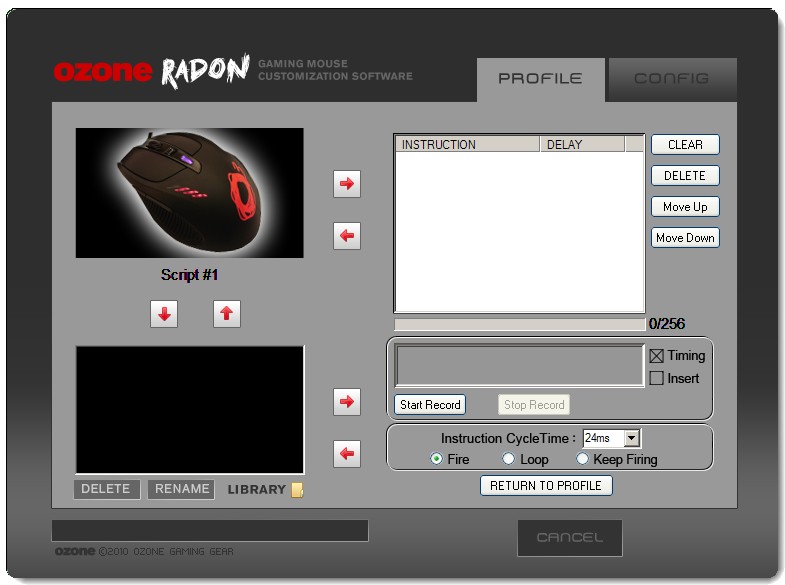Screen dimensions: 785x585
Task: Click the right arrow beside the mouse image
Action: 346,184
